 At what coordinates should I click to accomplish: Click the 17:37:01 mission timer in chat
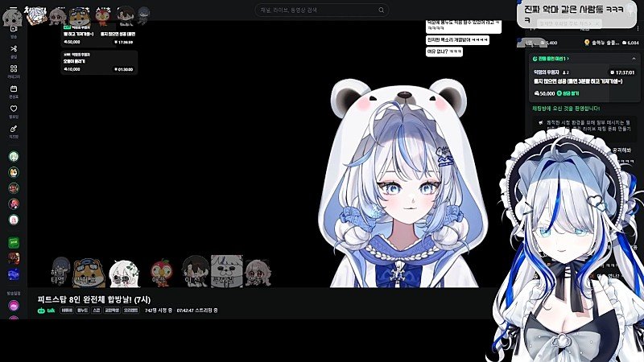click(622, 72)
